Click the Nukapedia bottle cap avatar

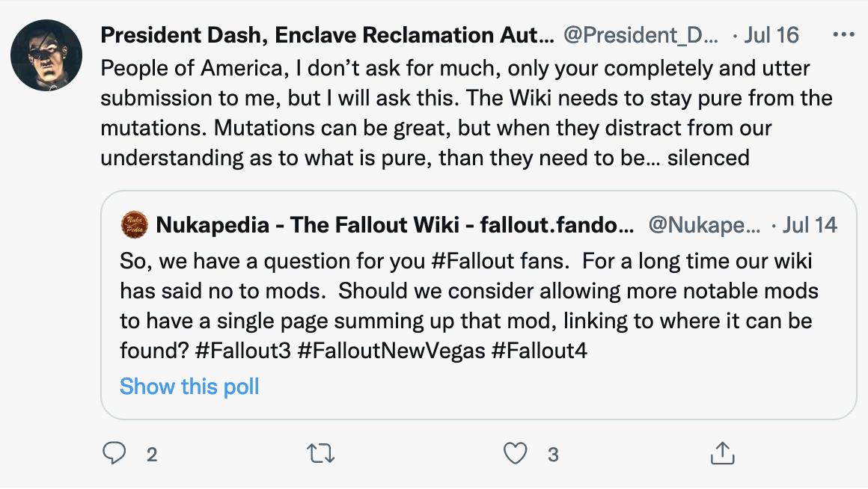coord(135,224)
